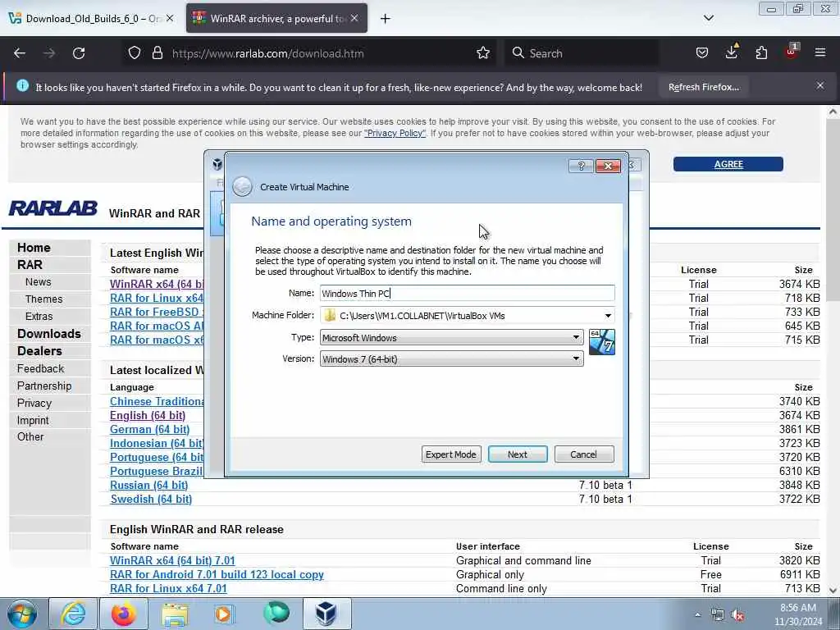Click Firefox forward navigation arrow
This screenshot has height=630, width=840.
click(x=49, y=53)
